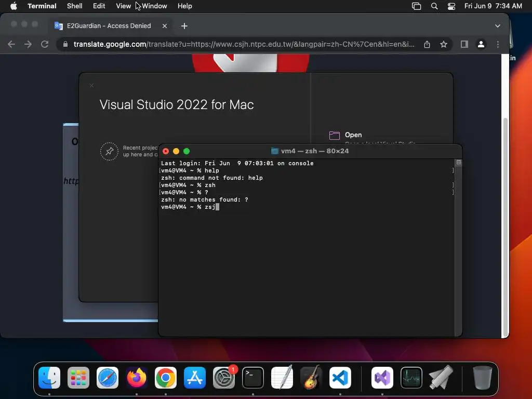The height and width of the screenshot is (399, 532).
Task: Open Control Center in menu bar
Action: click(451, 6)
